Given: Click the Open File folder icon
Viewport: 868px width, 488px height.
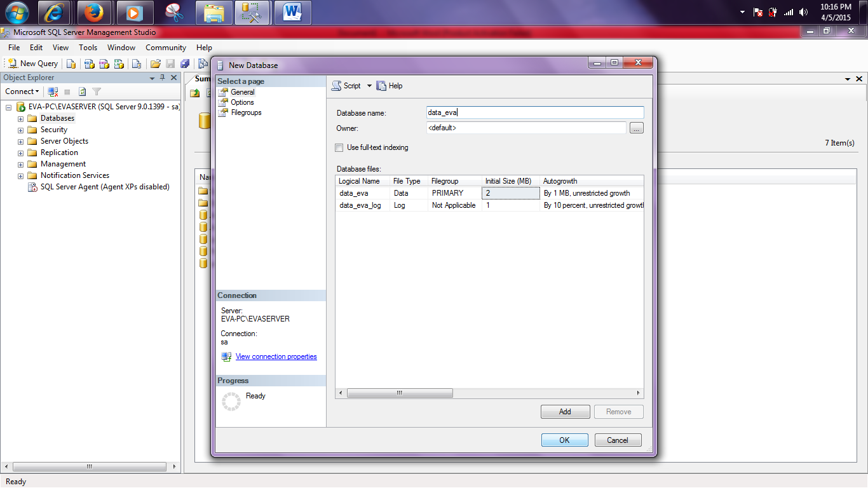Looking at the screenshot, I should tap(155, 64).
